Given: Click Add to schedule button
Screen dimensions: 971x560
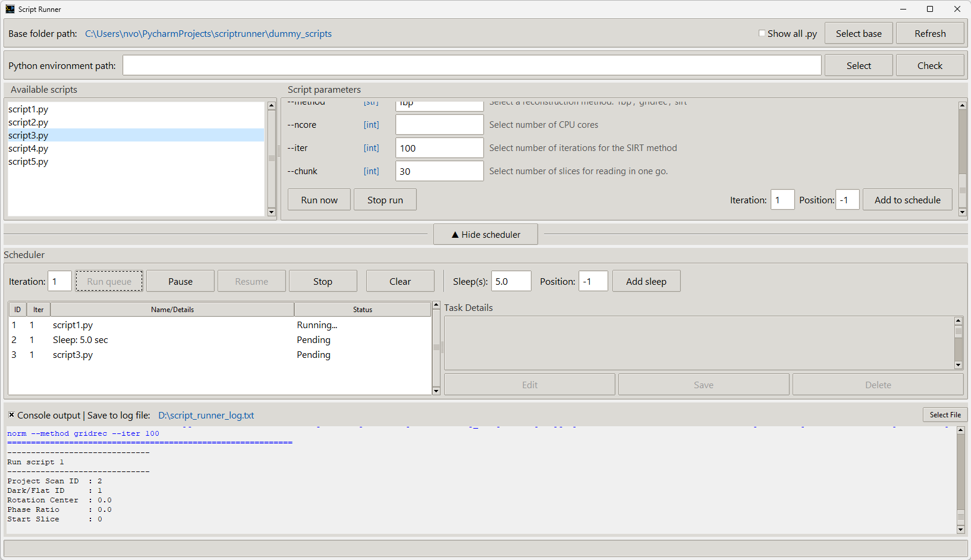Looking at the screenshot, I should pyautogui.click(x=907, y=200).
